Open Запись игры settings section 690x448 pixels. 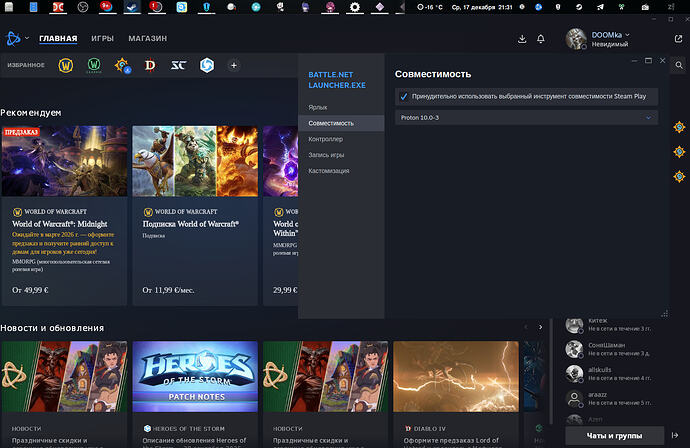pos(329,155)
